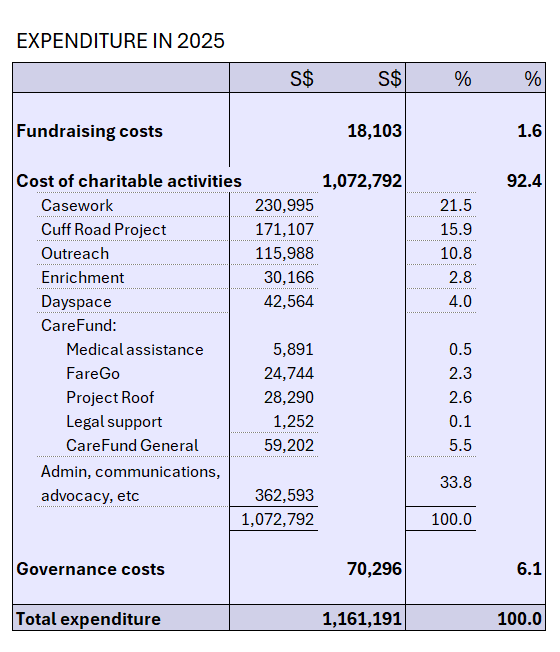Select the Fundraising costs amount 18,103
The width and height of the screenshot is (560, 652).
click(375, 131)
